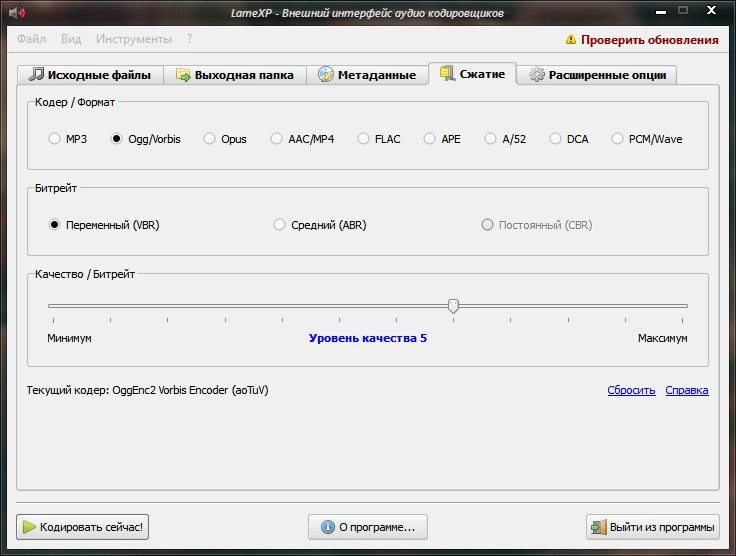Viewport: 736px width, 556px height.
Task: Click the music note icon on Исходные файлы tab
Action: pos(36,74)
